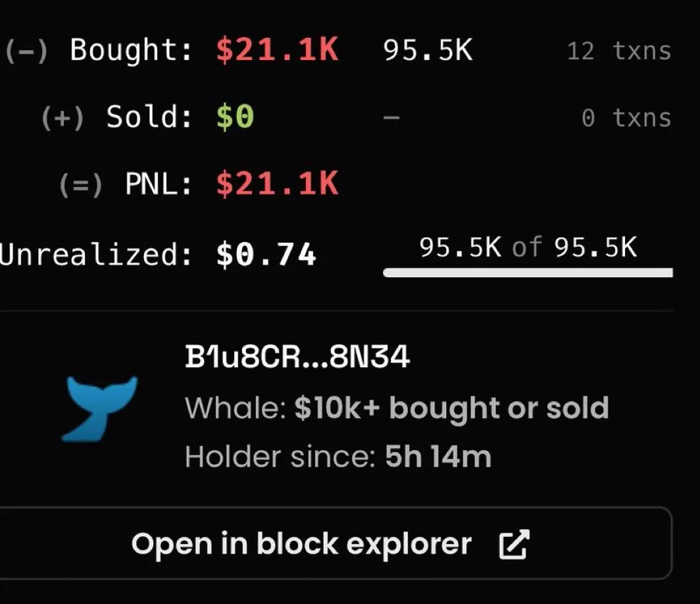The width and height of the screenshot is (700, 604).
Task: Click the PNL $21.1K value
Action: click(x=277, y=185)
